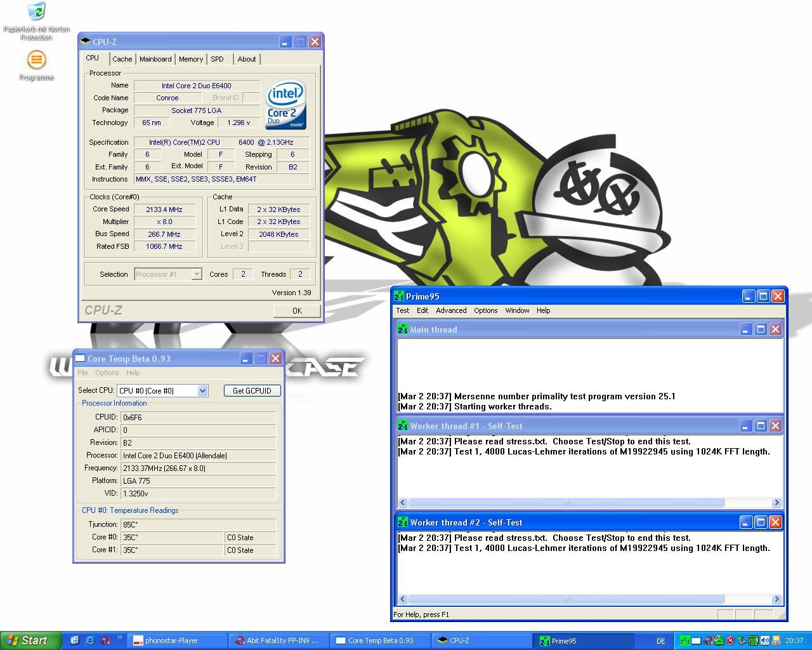This screenshot has height=650, width=812.
Task: Switch to Prime95 taskbar button
Action: pos(584,640)
